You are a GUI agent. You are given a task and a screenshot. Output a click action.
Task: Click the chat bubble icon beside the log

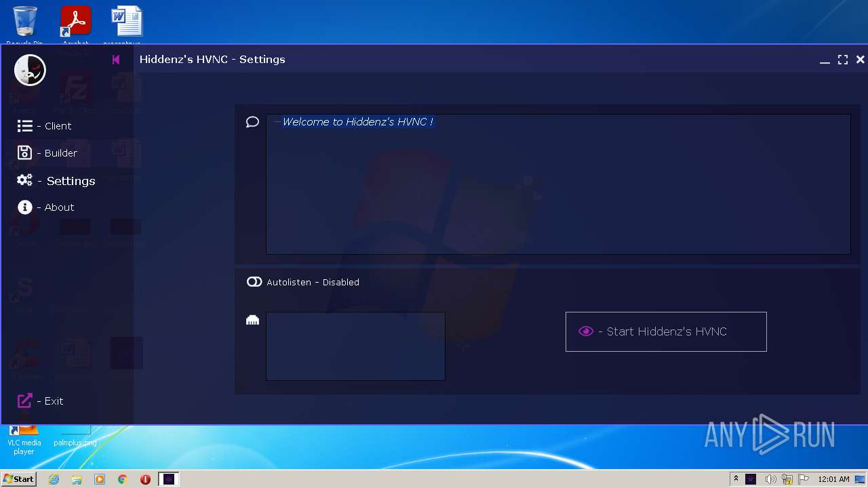click(252, 122)
